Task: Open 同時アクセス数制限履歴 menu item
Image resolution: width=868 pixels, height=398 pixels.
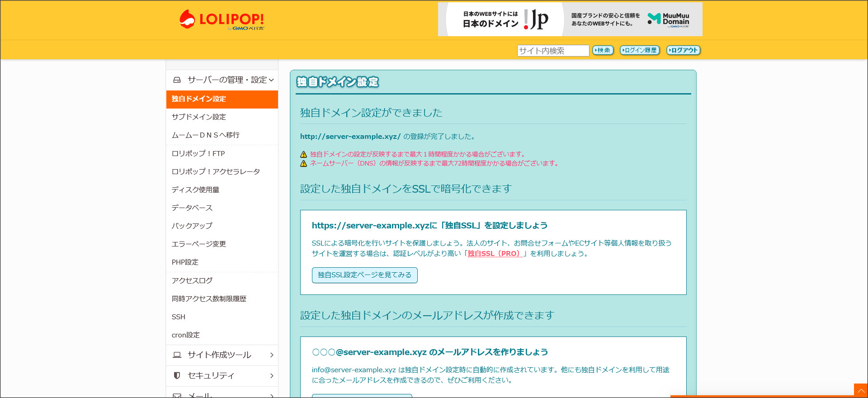Action: tap(222, 298)
